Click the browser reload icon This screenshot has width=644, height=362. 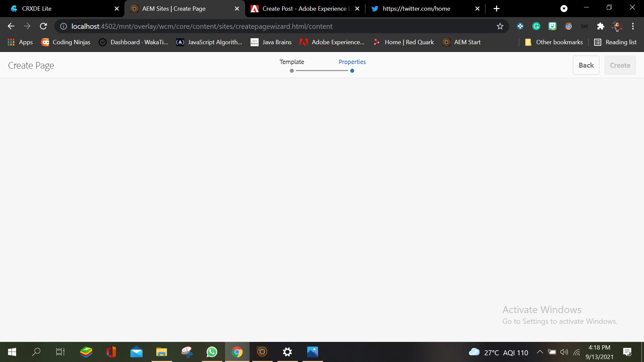(x=43, y=26)
